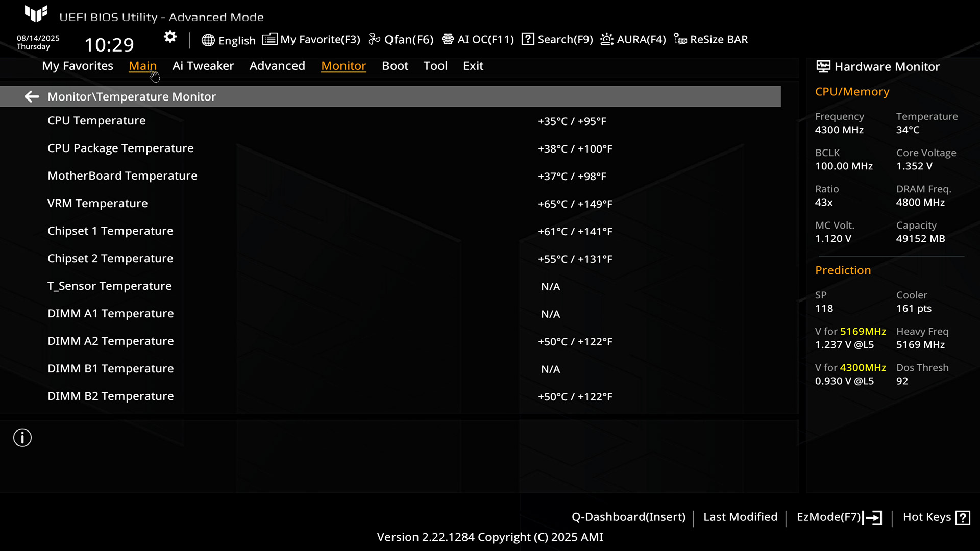Click the Hot Keys question mark box

point(963,518)
